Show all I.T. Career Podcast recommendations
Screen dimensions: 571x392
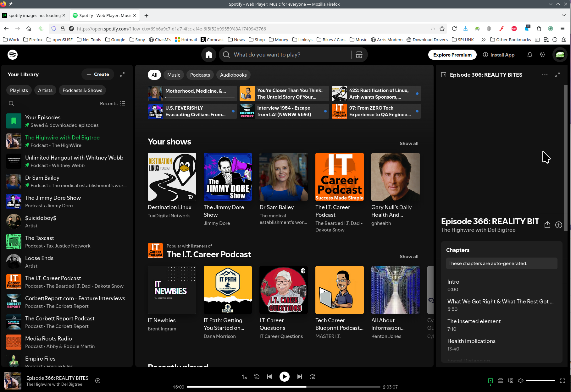coord(409,257)
